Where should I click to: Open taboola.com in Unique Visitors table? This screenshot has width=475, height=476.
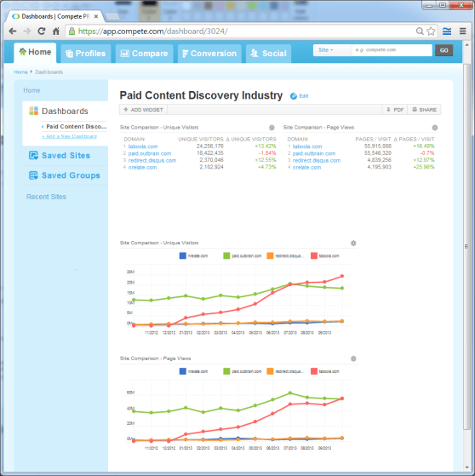point(143,146)
